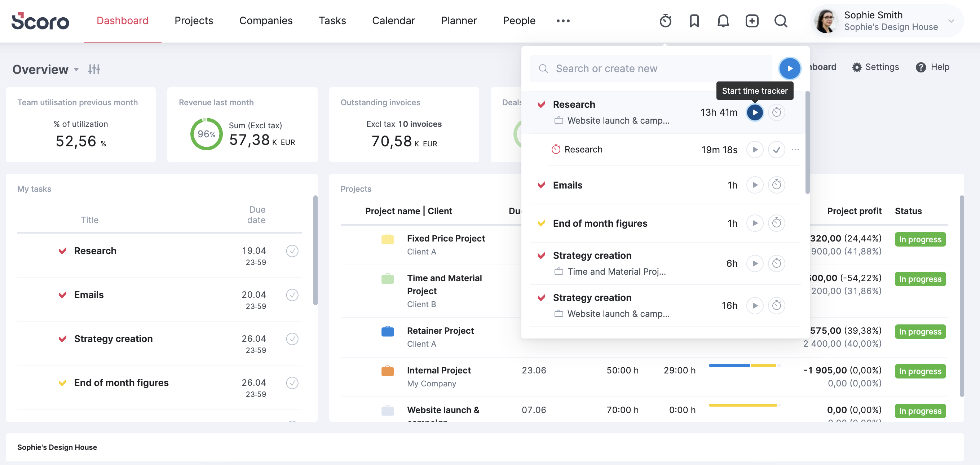
Task: Open global search magnifier icon
Action: [x=781, y=21]
